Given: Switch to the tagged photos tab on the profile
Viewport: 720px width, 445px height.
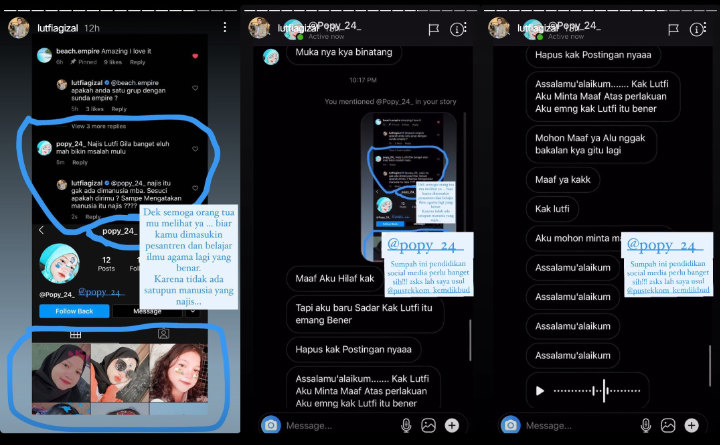Looking at the screenshot, I should 163,334.
